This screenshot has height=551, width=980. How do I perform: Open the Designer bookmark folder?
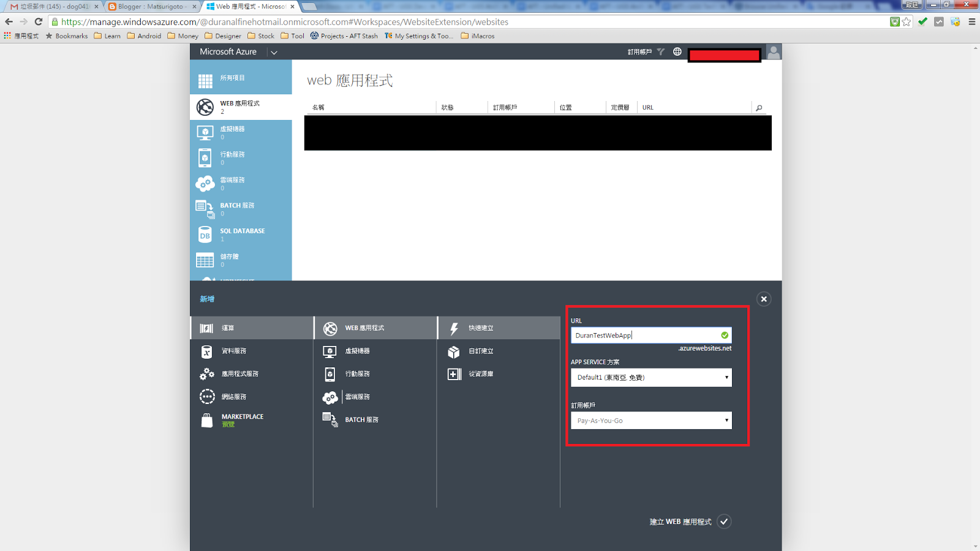click(223, 36)
